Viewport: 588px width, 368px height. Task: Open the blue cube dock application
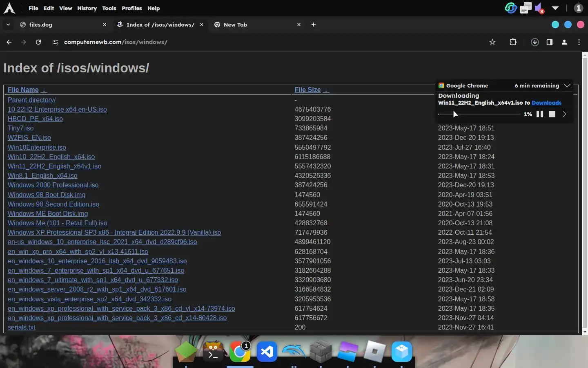(x=402, y=352)
